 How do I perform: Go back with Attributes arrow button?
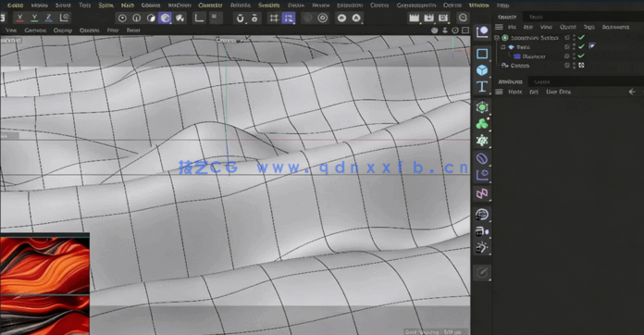click(632, 92)
